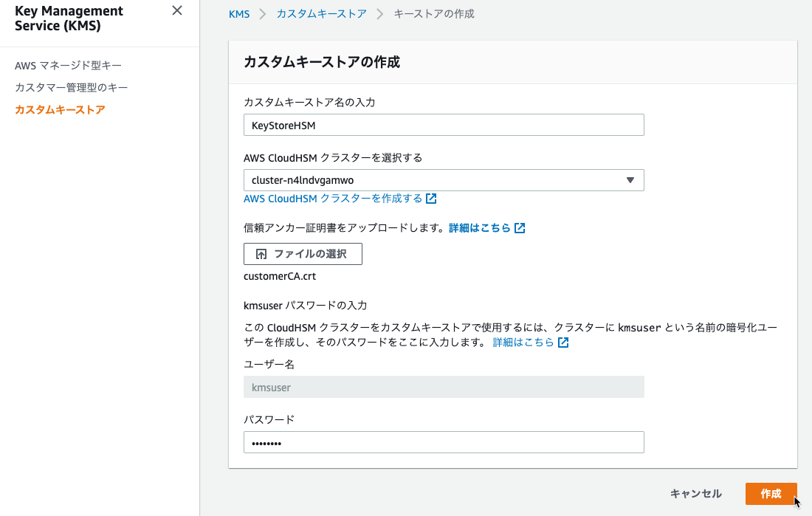812x516 pixels.
Task: Click the パスワード input field
Action: coord(444,442)
